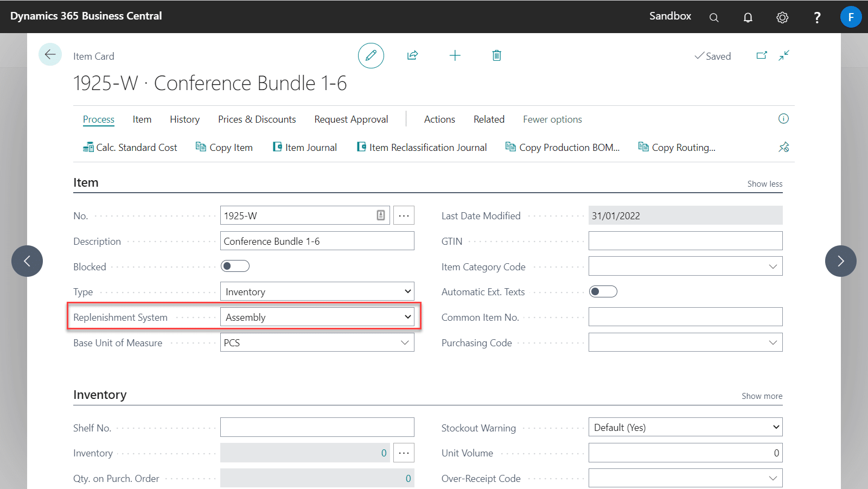Click the Dynamics 365 Business Central title
This screenshot has width=868, height=489.
[86, 16]
